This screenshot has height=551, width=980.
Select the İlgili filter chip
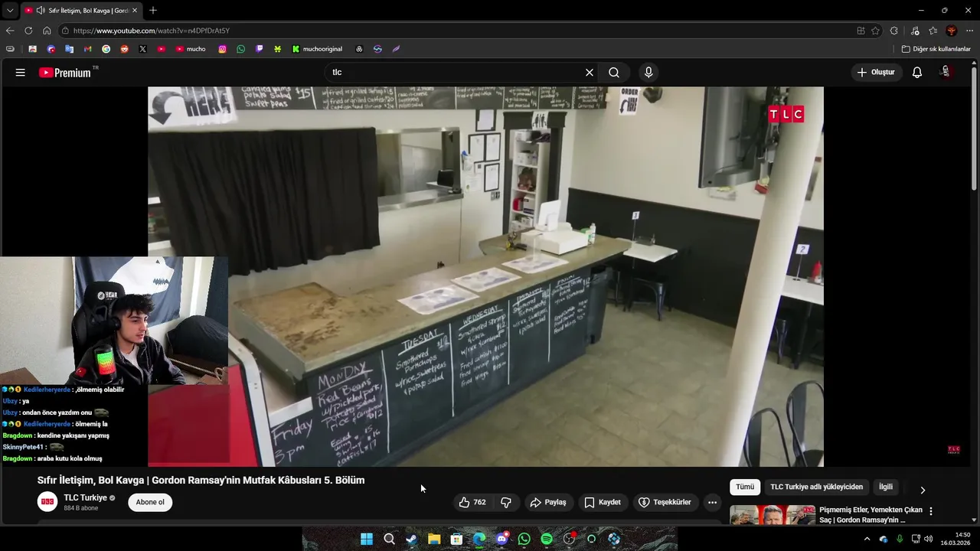[886, 487]
